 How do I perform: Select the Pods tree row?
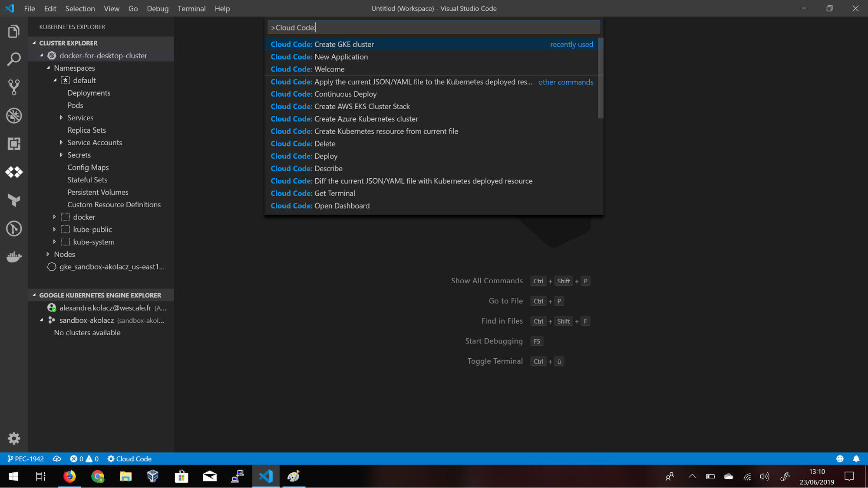click(x=101, y=105)
